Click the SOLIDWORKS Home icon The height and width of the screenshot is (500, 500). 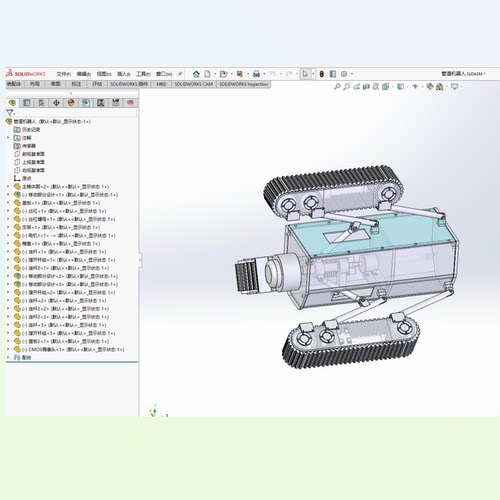point(196,74)
